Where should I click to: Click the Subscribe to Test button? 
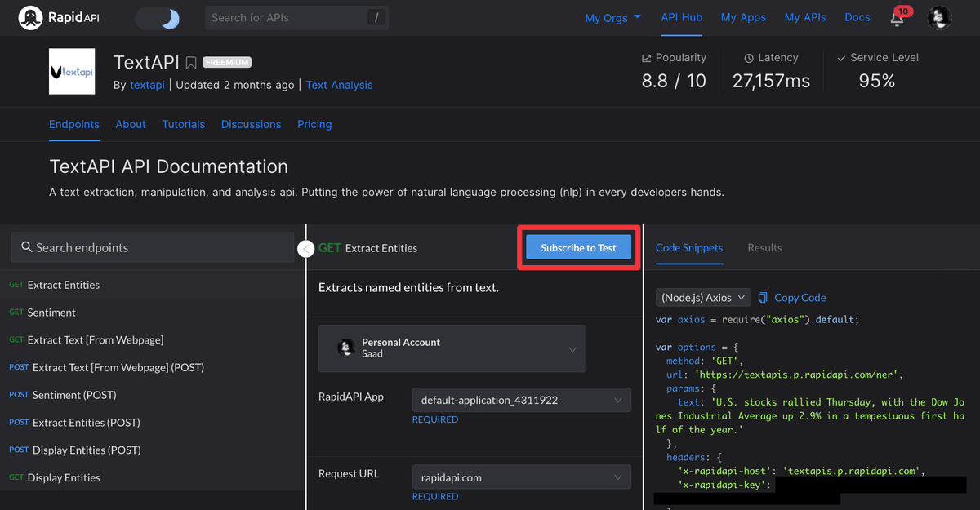click(578, 248)
